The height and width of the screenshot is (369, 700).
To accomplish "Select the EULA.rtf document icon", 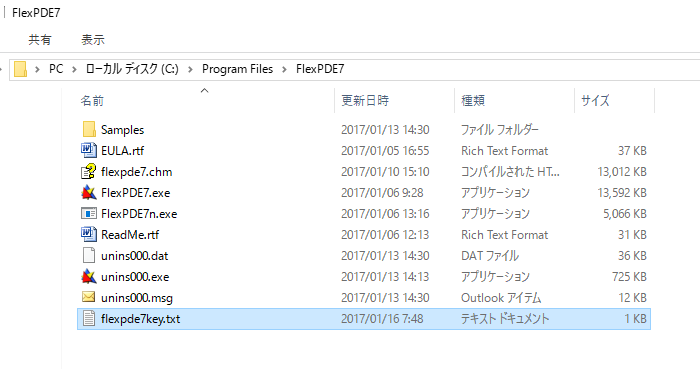I will pyautogui.click(x=89, y=150).
